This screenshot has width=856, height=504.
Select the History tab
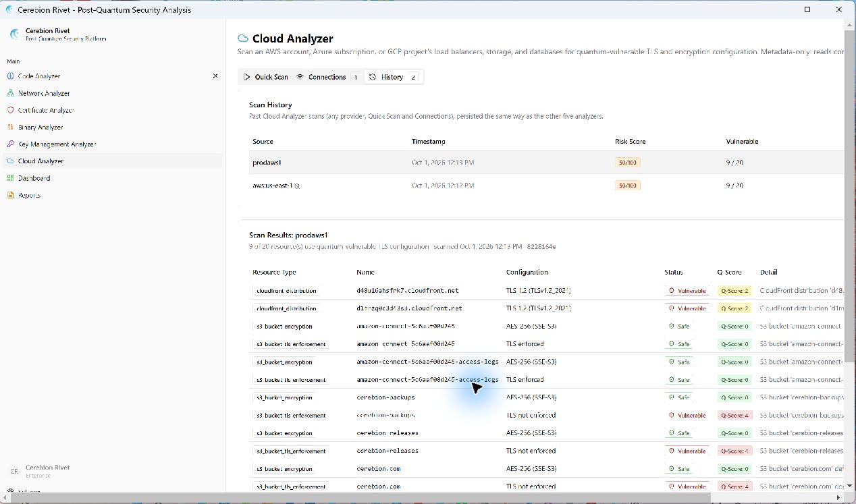coord(394,77)
